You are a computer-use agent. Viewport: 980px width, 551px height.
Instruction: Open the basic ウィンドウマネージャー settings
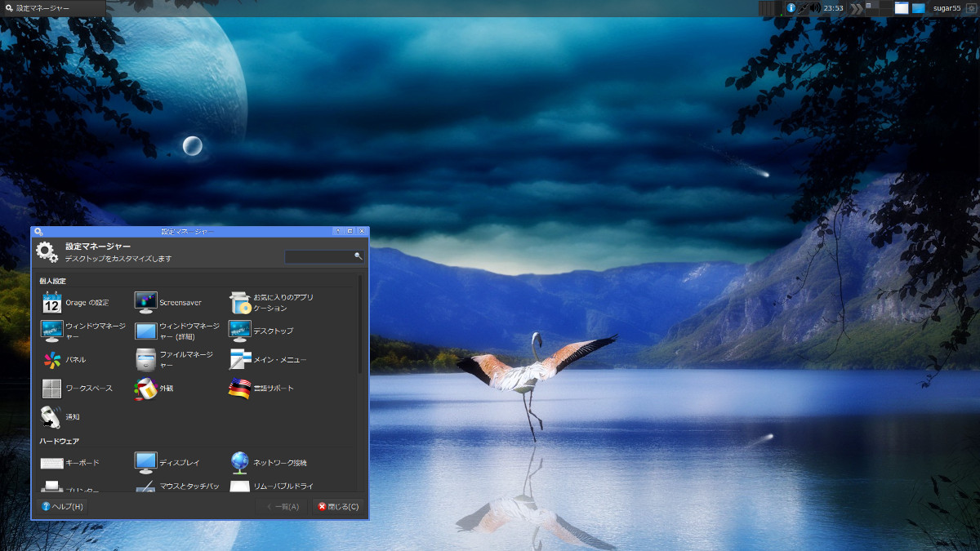pyautogui.click(x=84, y=331)
